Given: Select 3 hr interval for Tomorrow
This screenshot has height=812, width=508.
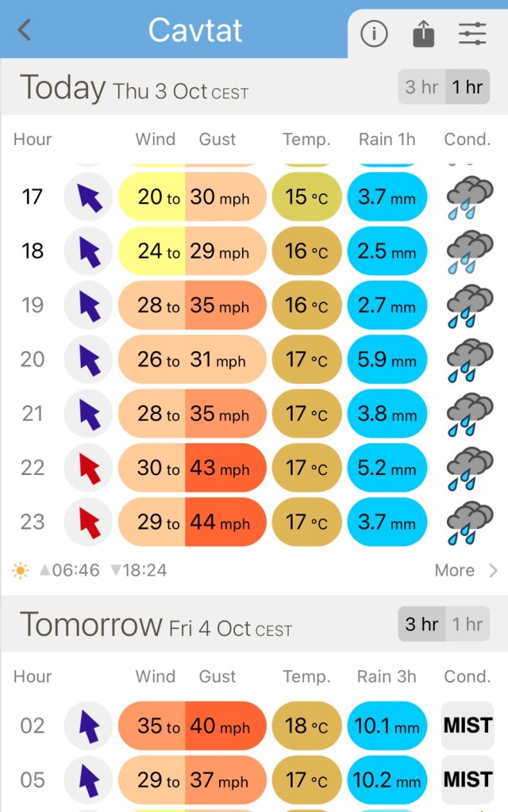Looking at the screenshot, I should tap(421, 624).
